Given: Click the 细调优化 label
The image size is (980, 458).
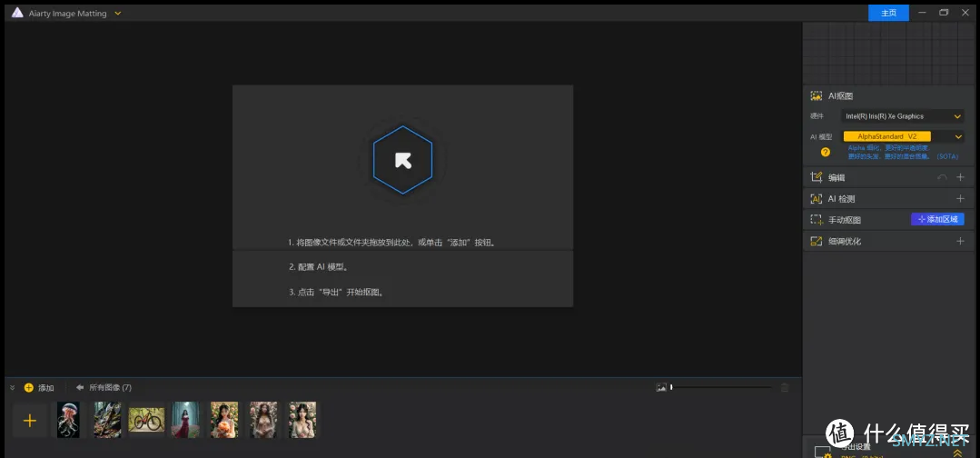Looking at the screenshot, I should (845, 241).
